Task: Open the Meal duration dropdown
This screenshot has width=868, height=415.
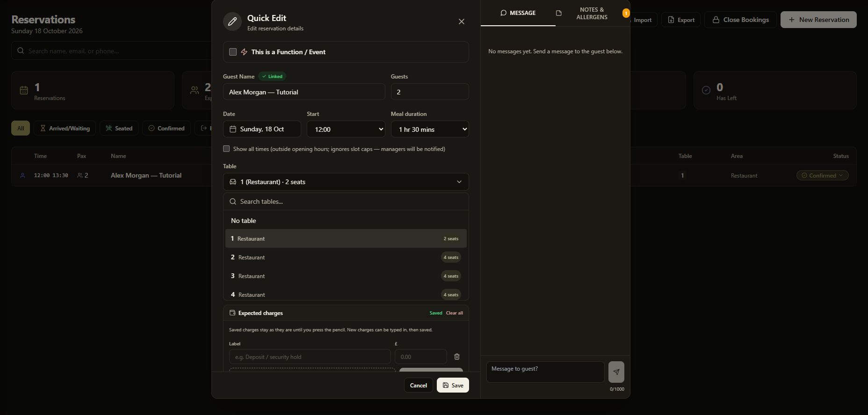Action: click(x=430, y=129)
